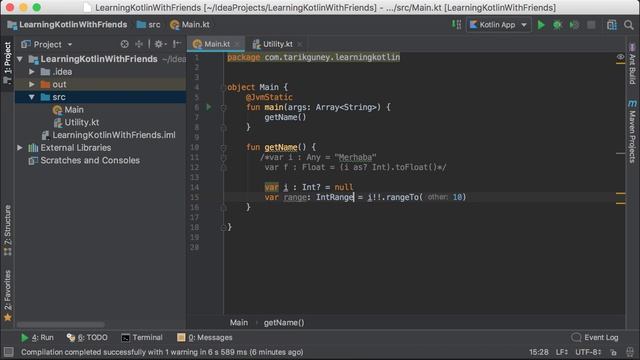Change LF line separator in status bar

(x=562, y=352)
